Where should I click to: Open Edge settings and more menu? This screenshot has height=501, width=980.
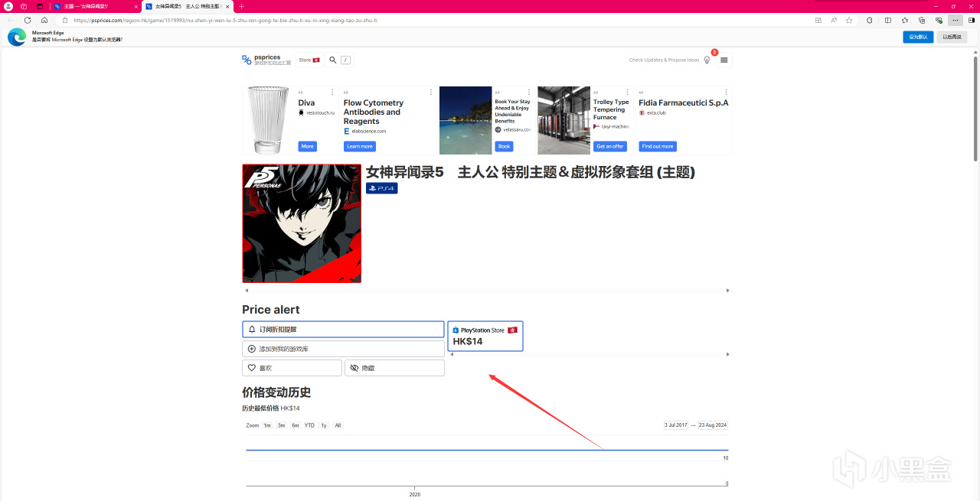pyautogui.click(x=955, y=20)
